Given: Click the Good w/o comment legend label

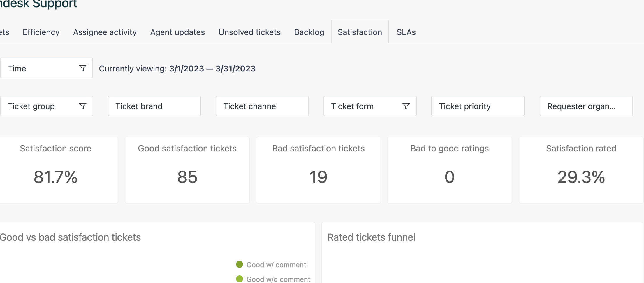Looking at the screenshot, I should 278,279.
